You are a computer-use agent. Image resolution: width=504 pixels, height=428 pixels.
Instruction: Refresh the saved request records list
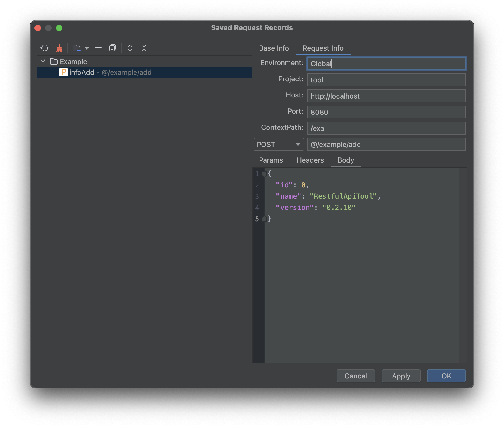(x=45, y=48)
